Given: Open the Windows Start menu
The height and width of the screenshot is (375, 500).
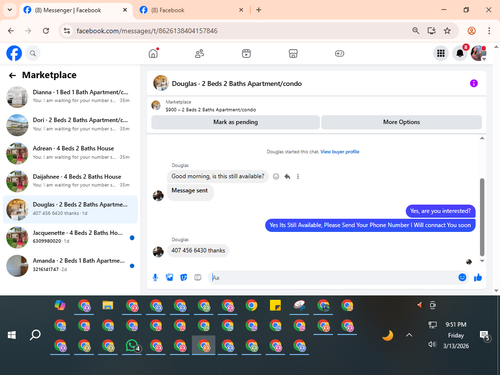Looking at the screenshot, I should coord(12,335).
